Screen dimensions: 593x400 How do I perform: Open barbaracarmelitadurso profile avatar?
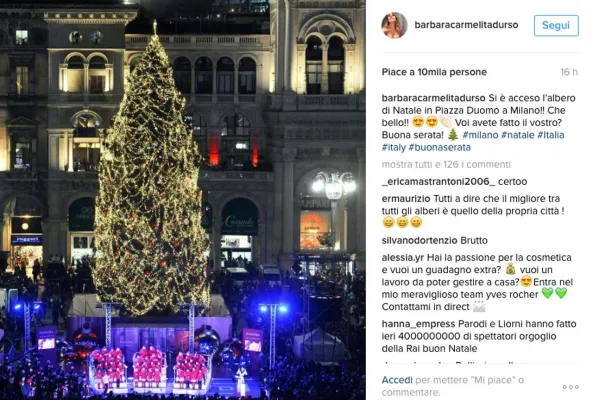pos(394,25)
